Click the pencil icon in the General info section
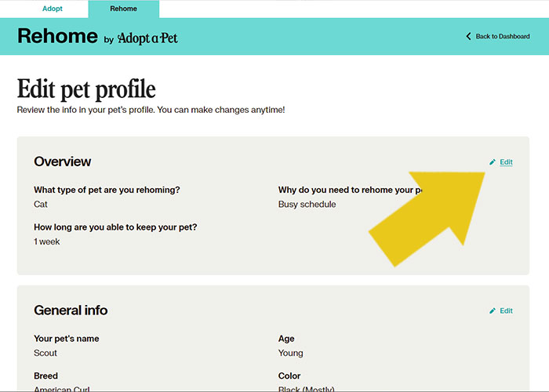This screenshot has width=549, height=392. [493, 311]
